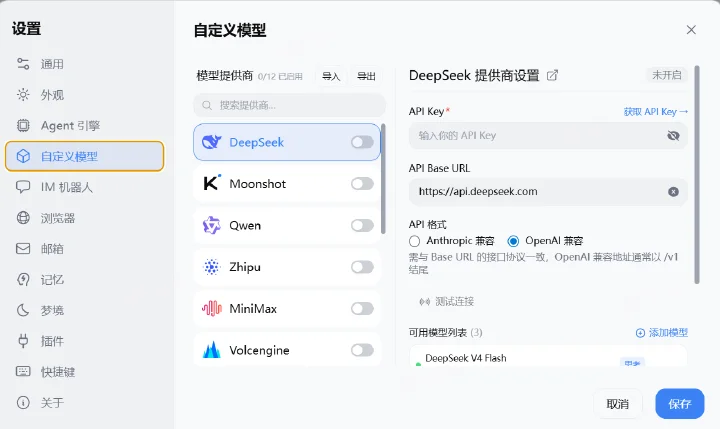Viewport: 720px width, 429px height.
Task: Click the 未开启 status badge
Action: coord(667,75)
